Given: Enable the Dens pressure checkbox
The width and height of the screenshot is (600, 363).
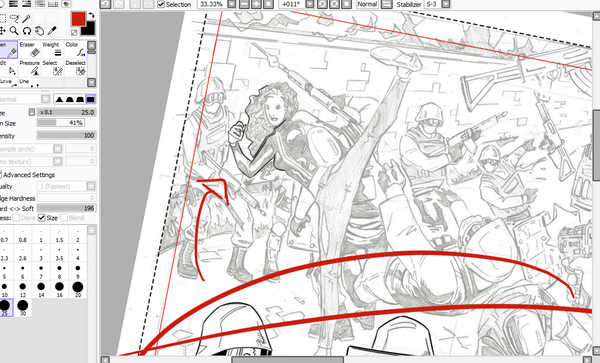Looking at the screenshot, I should 16,218.
